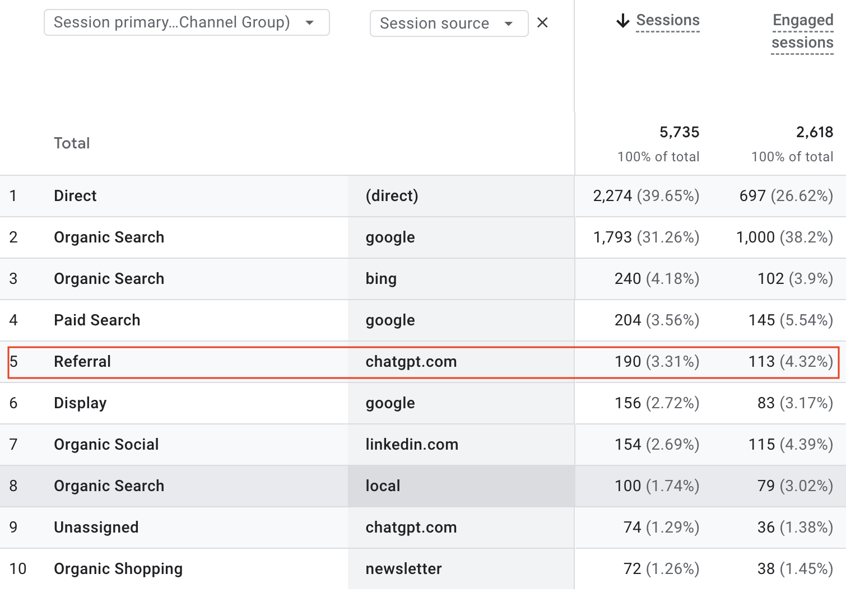Click the Organic Shopping channel cell
The width and height of the screenshot is (846, 616).
point(118,569)
